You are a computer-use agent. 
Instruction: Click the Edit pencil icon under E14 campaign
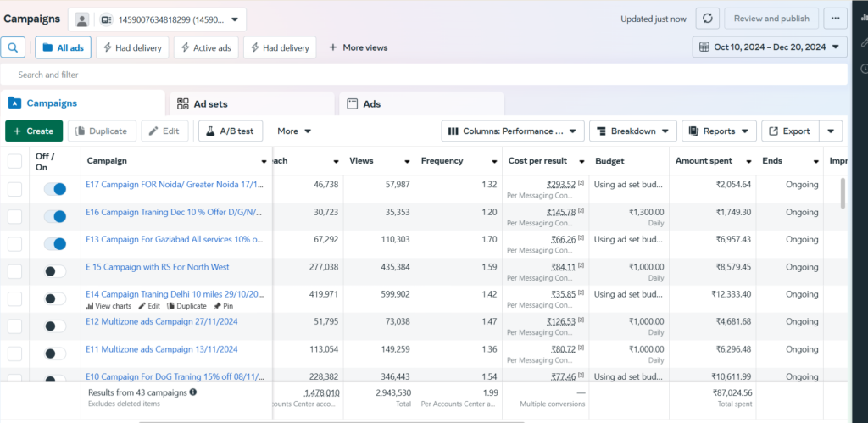142,306
